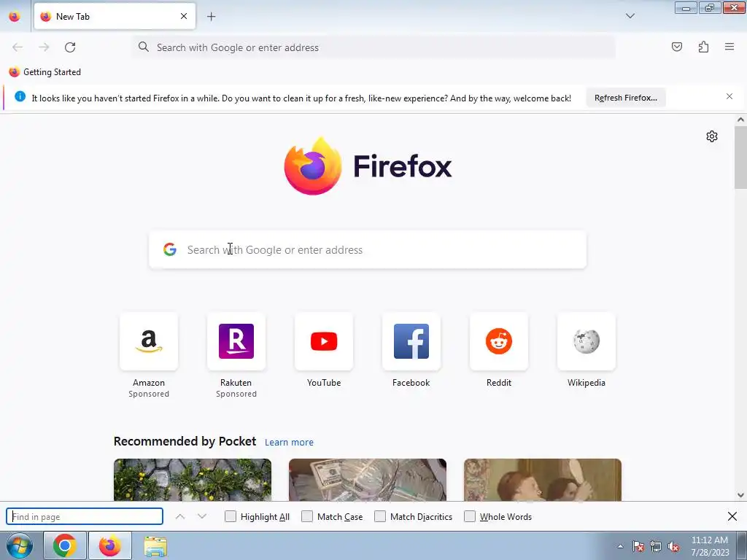747x560 pixels.
Task: Open the taskbar clock showing 11:12 AM
Action: [x=709, y=546]
